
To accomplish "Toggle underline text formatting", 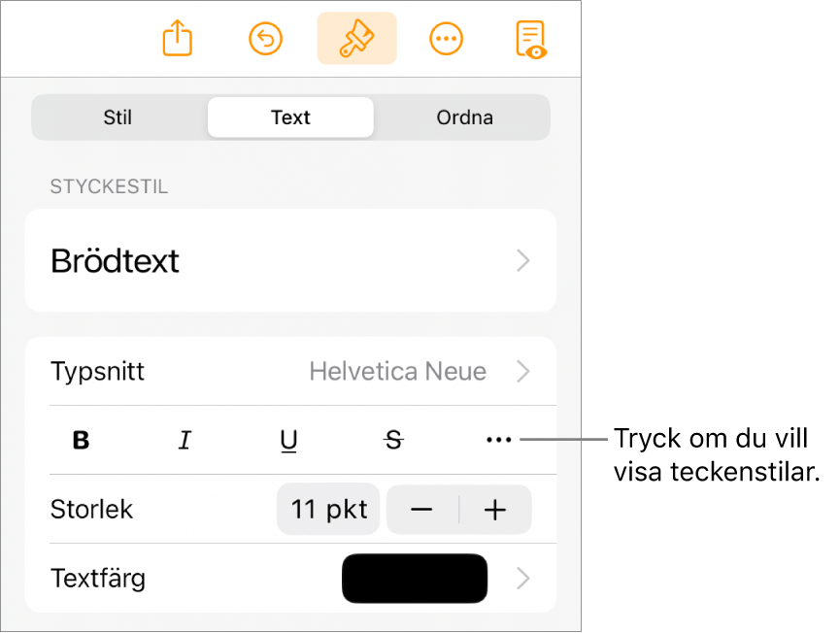I will coord(288,441).
